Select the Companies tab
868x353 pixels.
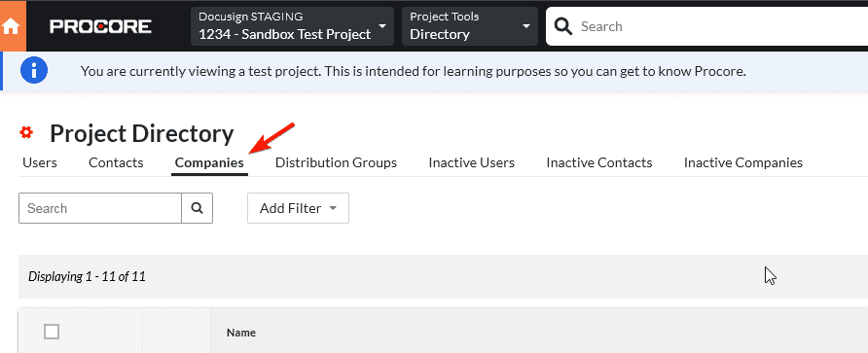point(209,162)
